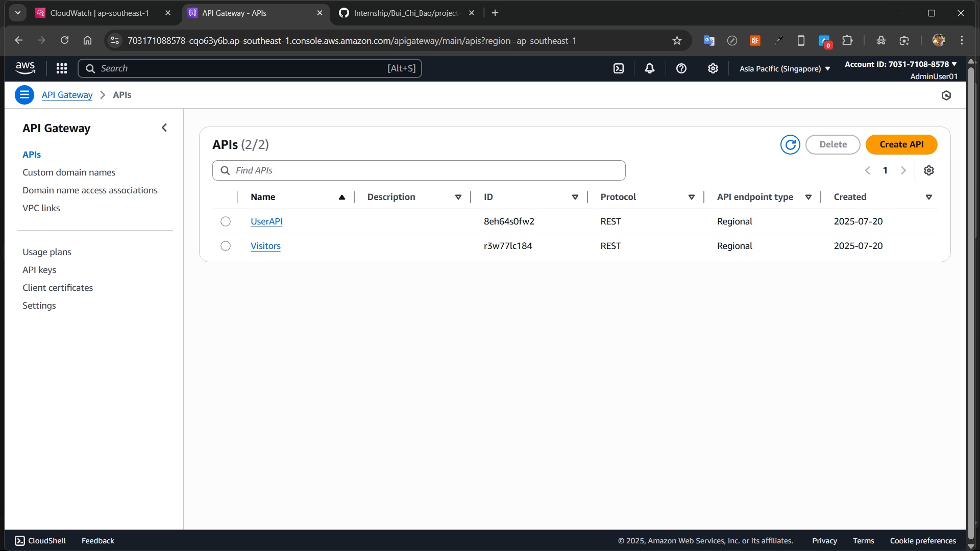The width and height of the screenshot is (980, 551).
Task: Toggle the side navigation hamburger button
Action: click(24, 95)
